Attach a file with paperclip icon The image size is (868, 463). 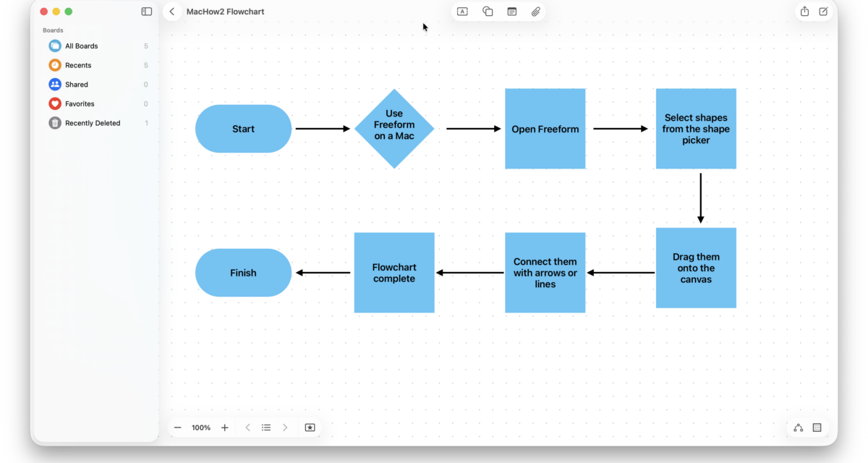(536, 12)
